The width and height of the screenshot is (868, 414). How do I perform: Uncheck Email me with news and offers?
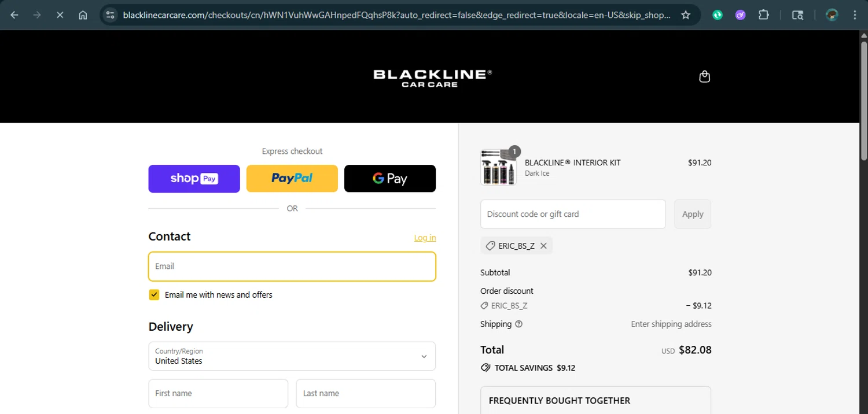coord(154,295)
